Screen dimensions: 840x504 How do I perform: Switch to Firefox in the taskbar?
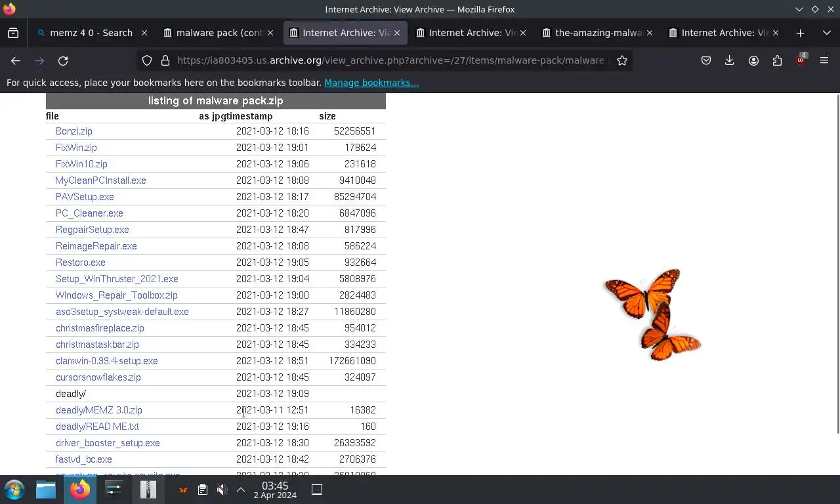(x=80, y=490)
